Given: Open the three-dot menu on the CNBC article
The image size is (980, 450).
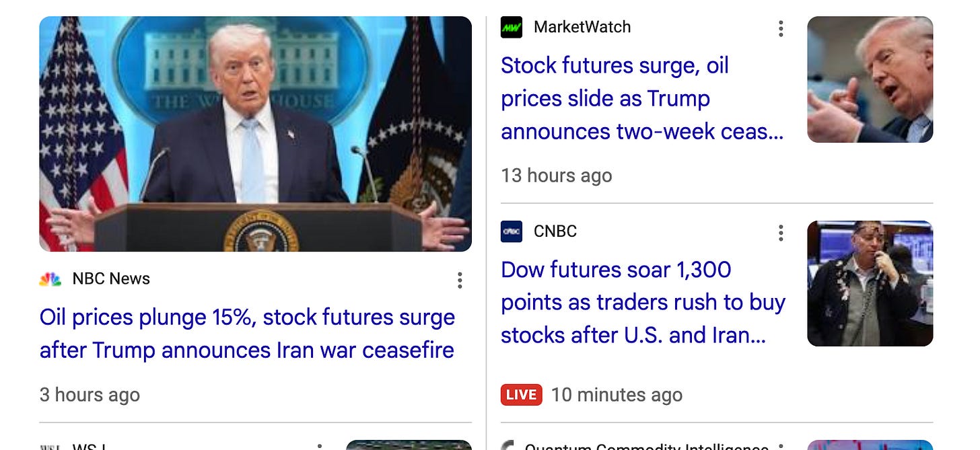Looking at the screenshot, I should tap(781, 233).
